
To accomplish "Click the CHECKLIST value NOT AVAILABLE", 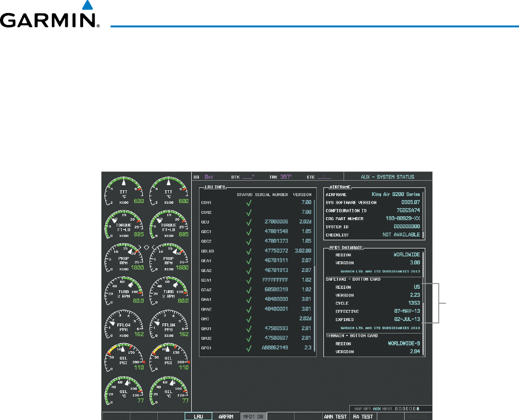I will coord(401,235).
